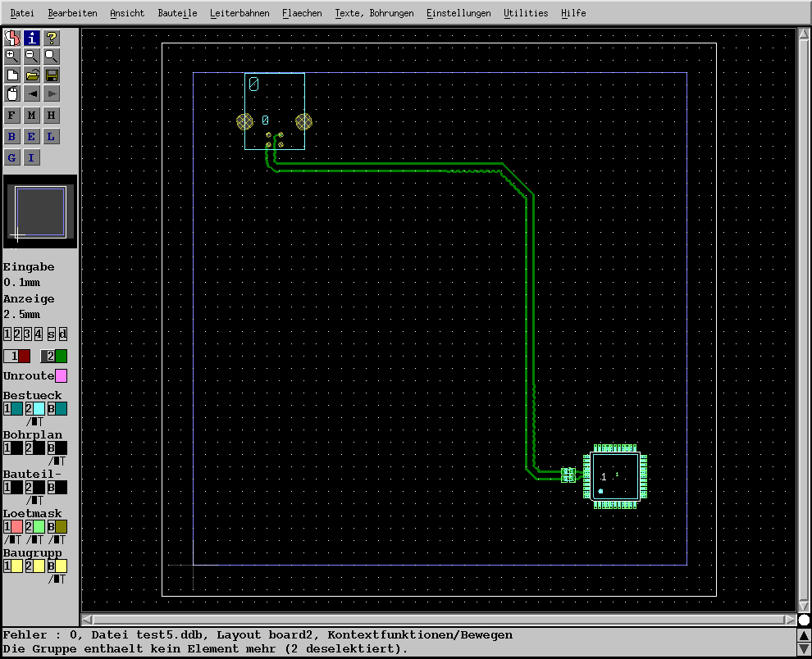This screenshot has height=659, width=812.
Task: Click the Anzeige grid value 2.5mm
Action: click(x=22, y=315)
